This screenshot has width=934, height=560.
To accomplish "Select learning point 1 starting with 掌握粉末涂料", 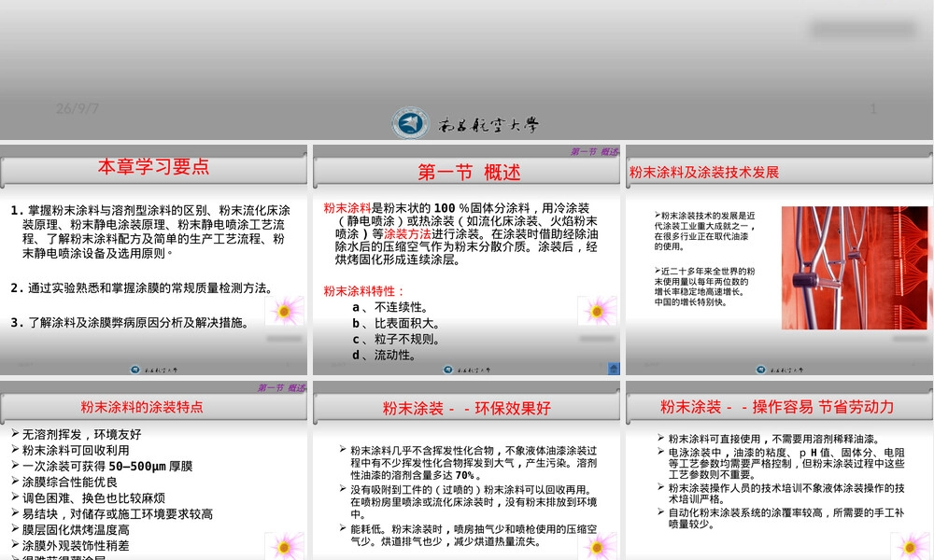I will [x=150, y=231].
